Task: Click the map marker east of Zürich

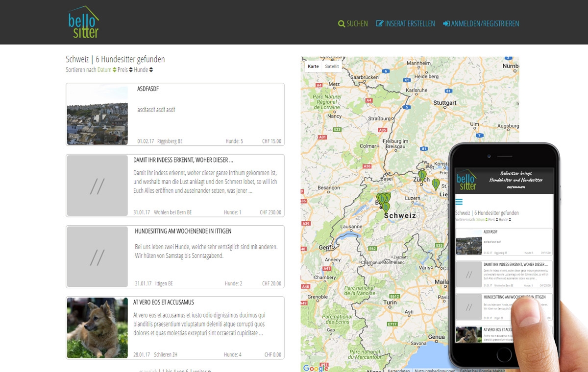Action: pyautogui.click(x=436, y=184)
